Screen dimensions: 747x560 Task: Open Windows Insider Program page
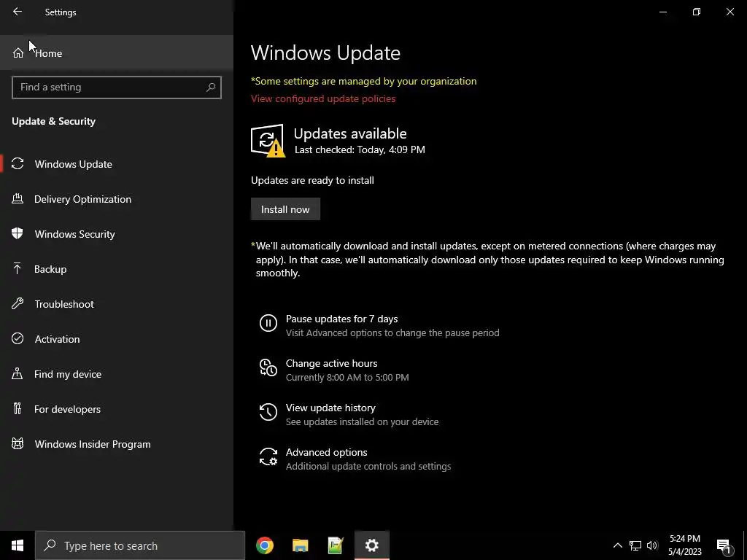[116, 444]
